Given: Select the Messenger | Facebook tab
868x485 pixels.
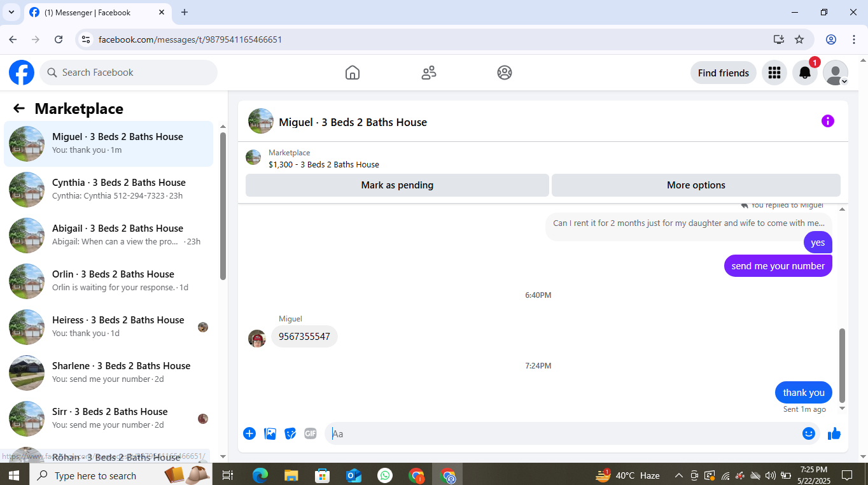Looking at the screenshot, I should click(x=97, y=13).
